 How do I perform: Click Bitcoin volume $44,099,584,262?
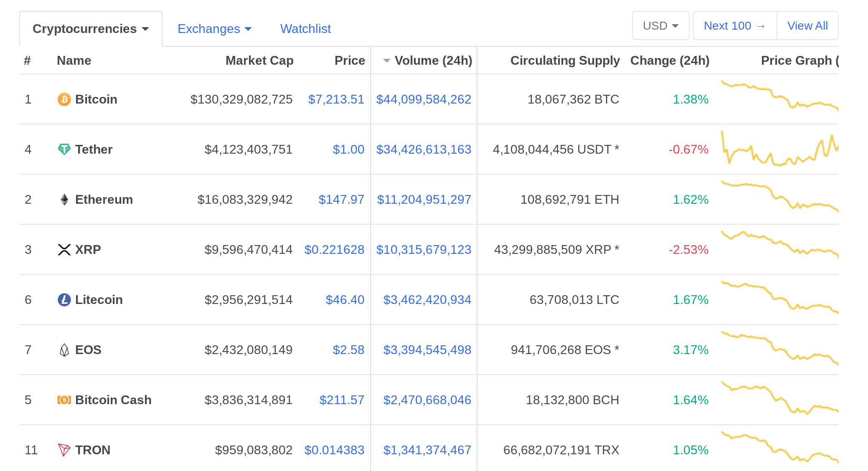coord(424,99)
